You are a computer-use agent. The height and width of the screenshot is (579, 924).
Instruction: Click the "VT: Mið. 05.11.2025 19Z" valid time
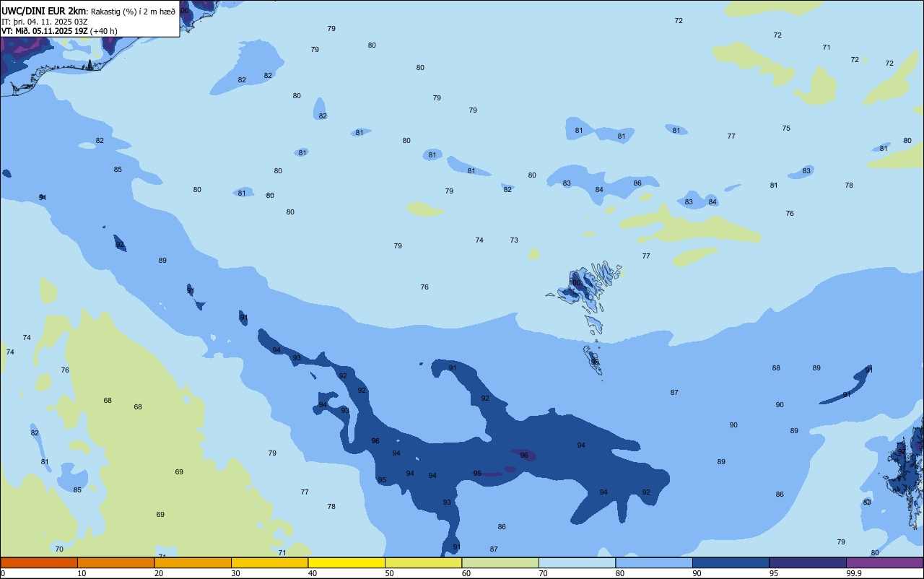pos(45,31)
